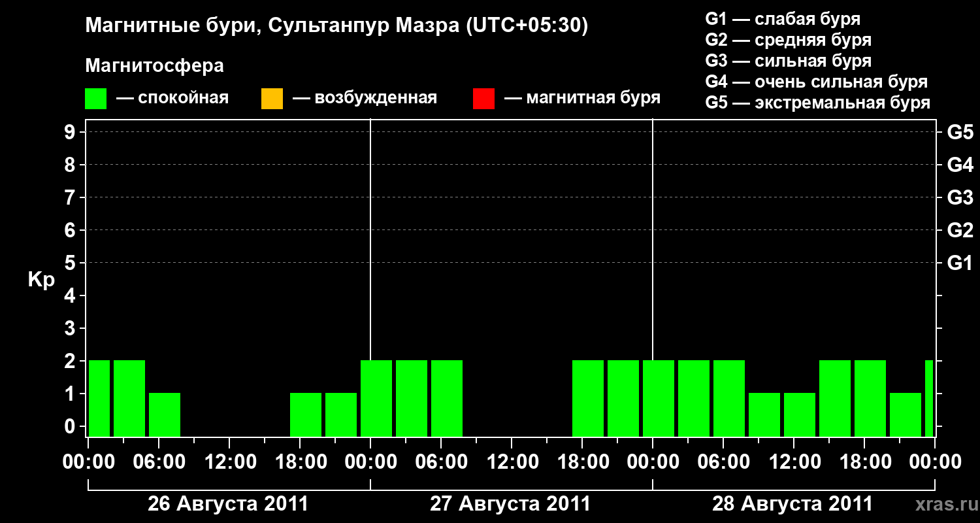Image resolution: width=980 pixels, height=523 pixels.
Task: Select the 'G2 — средняя буря' legend line
Action: 788,40
